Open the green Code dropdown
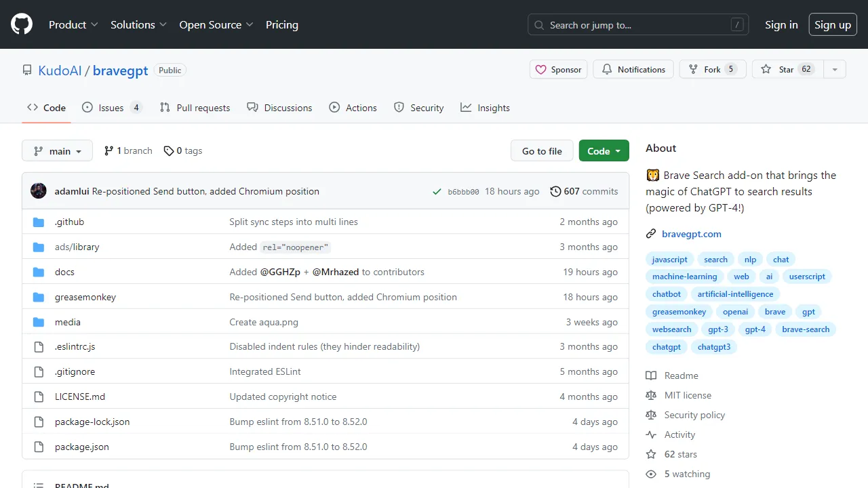The height and width of the screenshot is (488, 868). pos(604,150)
